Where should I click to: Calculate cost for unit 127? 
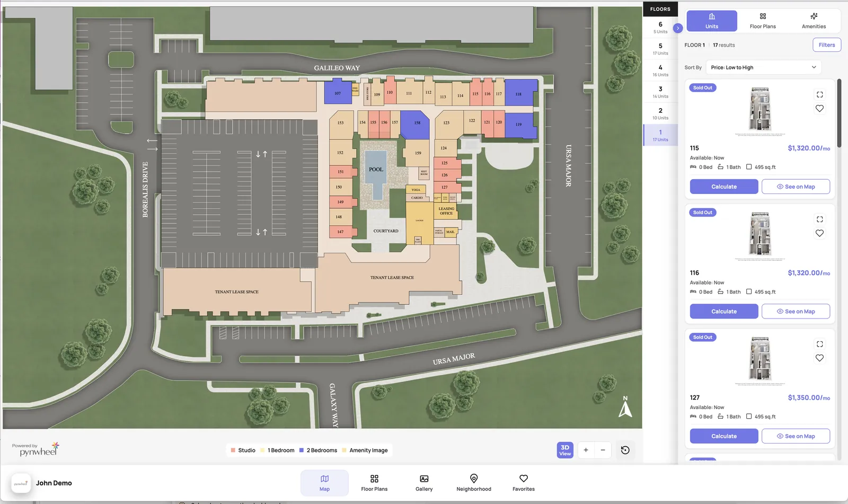tap(724, 436)
